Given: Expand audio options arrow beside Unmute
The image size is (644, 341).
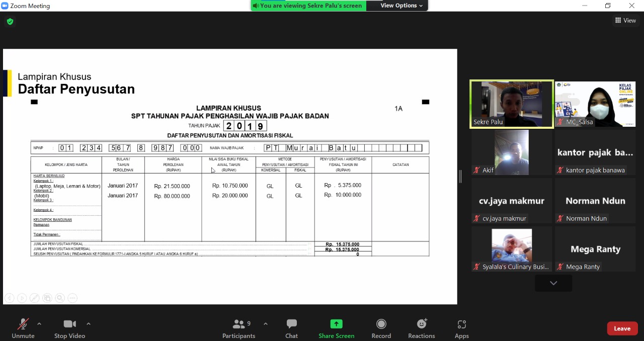Looking at the screenshot, I should point(39,324).
